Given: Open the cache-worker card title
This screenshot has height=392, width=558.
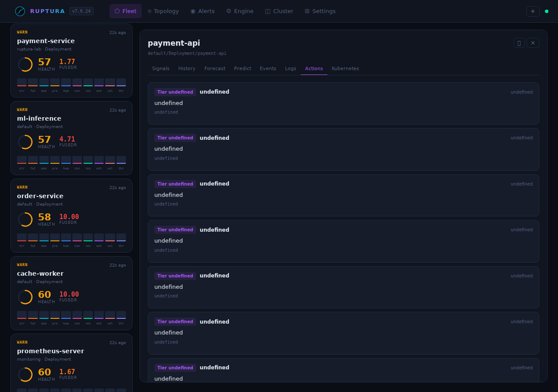Looking at the screenshot, I should point(40,274).
